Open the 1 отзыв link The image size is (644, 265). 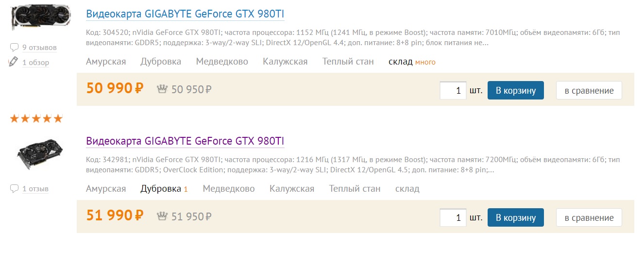[35, 189]
